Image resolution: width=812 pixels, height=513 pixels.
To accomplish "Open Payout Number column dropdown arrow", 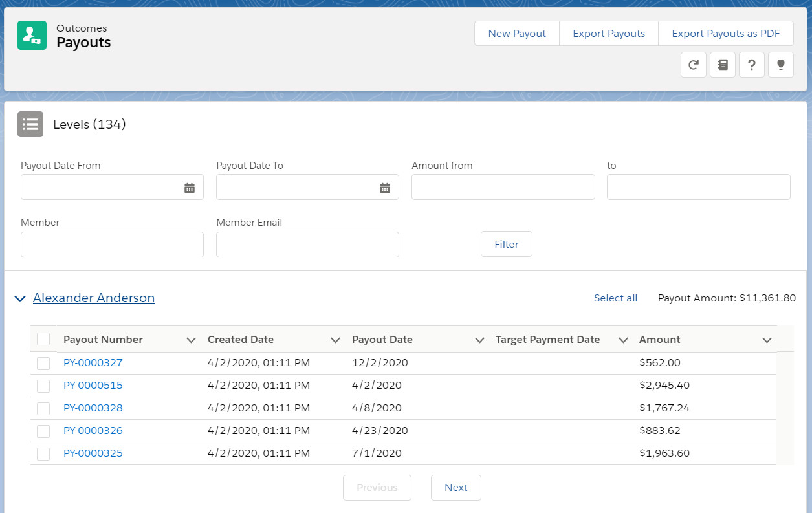I will click(191, 340).
